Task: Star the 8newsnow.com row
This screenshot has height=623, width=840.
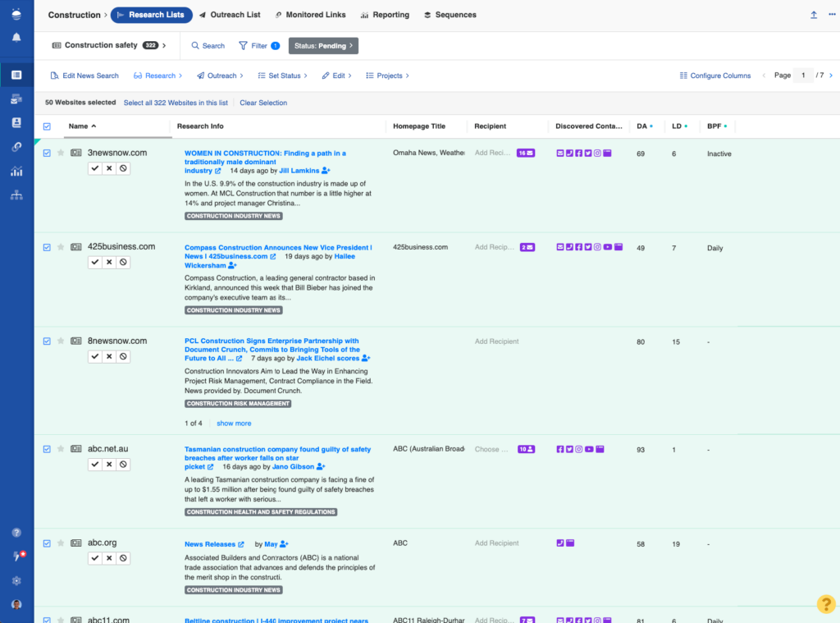Action: pyautogui.click(x=61, y=341)
